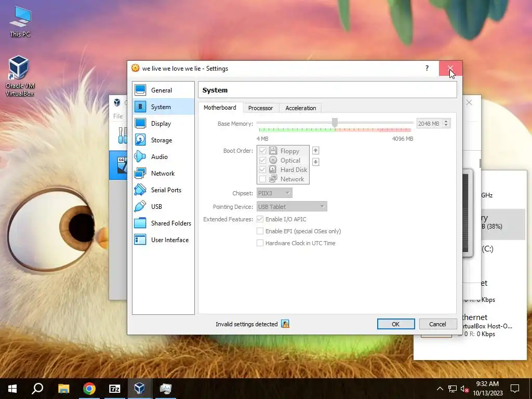Toggle the Floppy boot device checkbox
This screenshot has height=399, width=532.
(x=262, y=151)
